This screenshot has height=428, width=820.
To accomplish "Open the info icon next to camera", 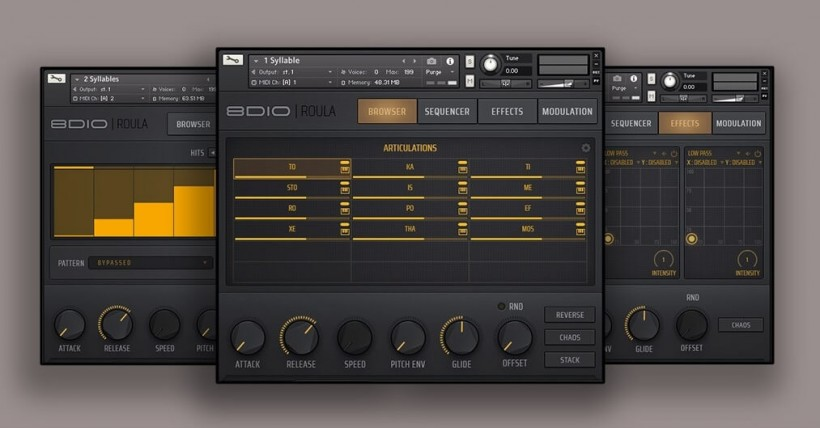I will [450, 61].
